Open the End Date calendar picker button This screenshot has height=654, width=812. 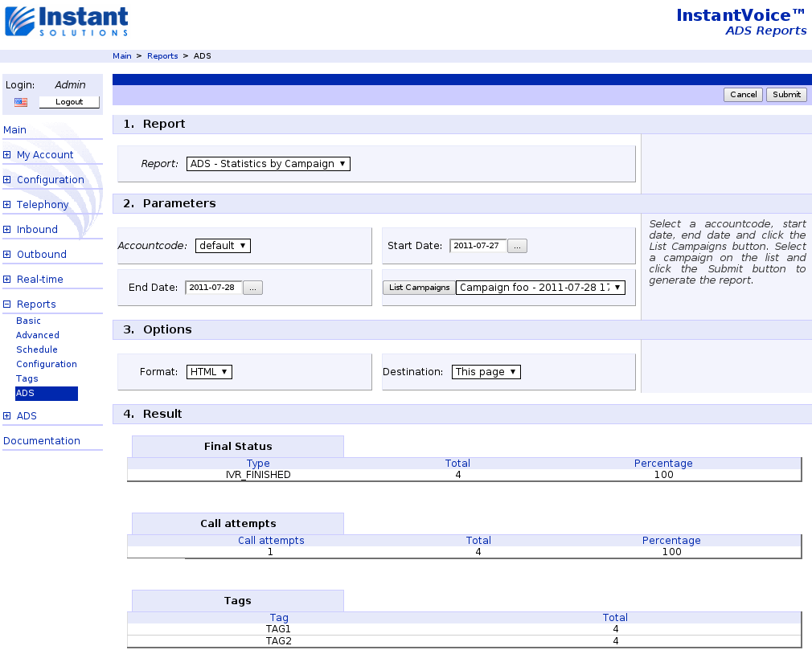[x=252, y=288]
